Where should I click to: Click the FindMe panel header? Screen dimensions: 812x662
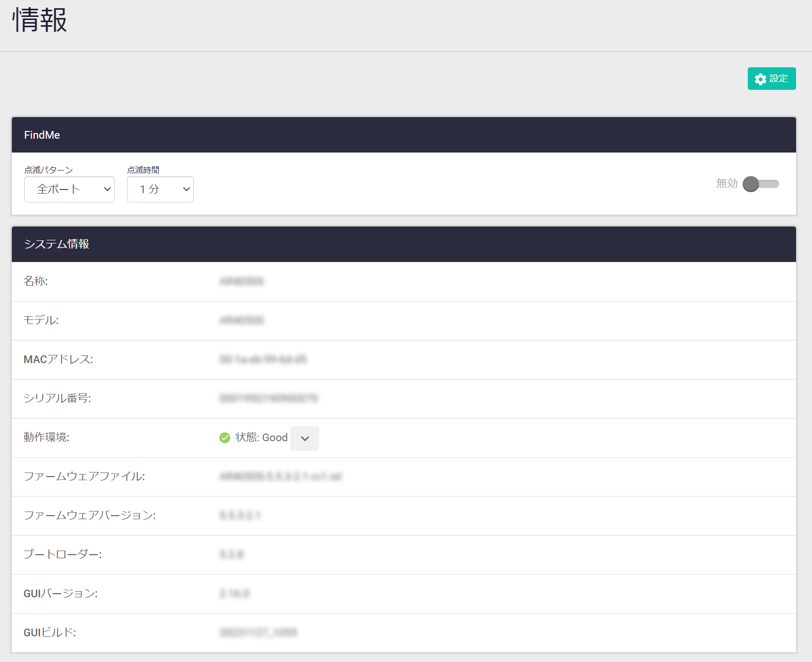[x=42, y=135]
